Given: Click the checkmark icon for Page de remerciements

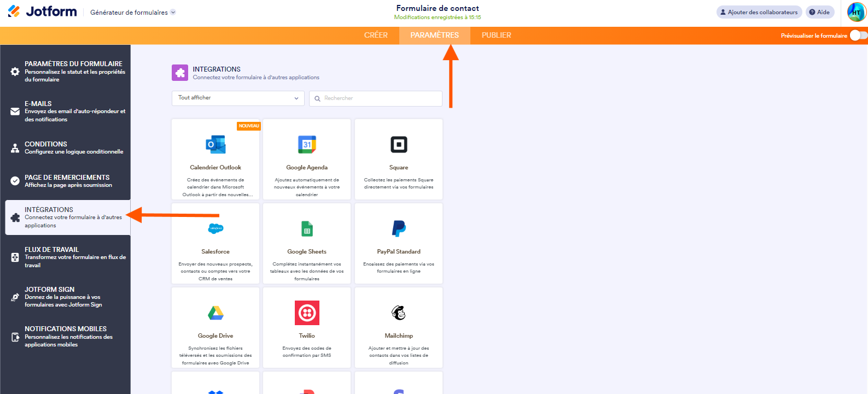Looking at the screenshot, I should [x=15, y=181].
